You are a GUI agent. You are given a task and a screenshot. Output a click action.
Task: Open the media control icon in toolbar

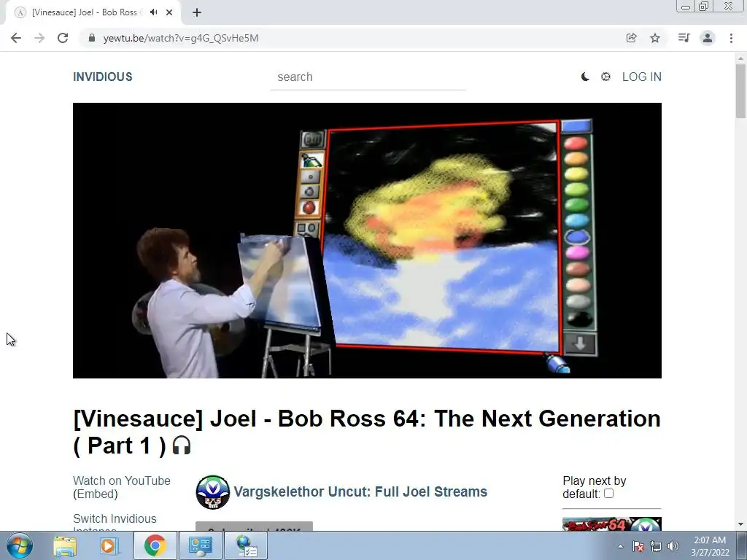[x=684, y=38]
